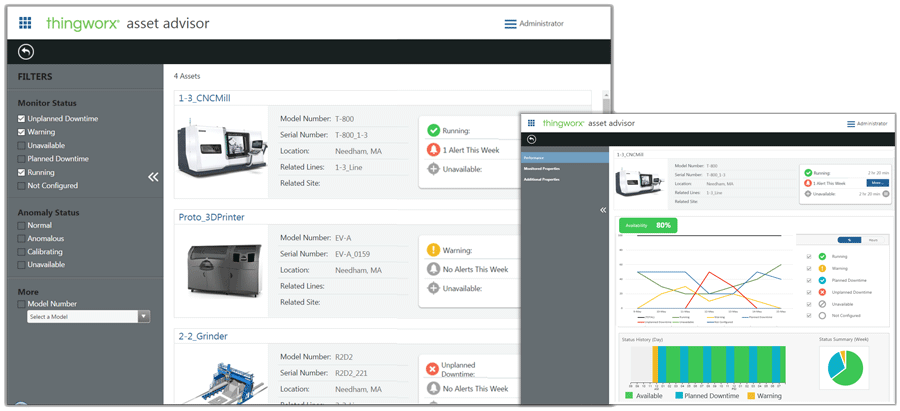The width and height of the screenshot is (900, 411).
Task: Toggle the Running series checkbox in chart legend
Action: 809,257
